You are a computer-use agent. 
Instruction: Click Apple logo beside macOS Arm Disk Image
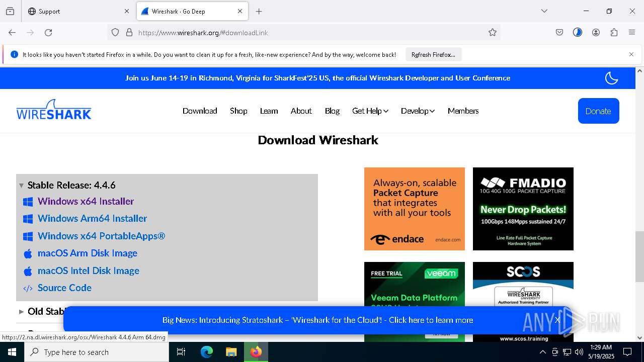tap(28, 253)
